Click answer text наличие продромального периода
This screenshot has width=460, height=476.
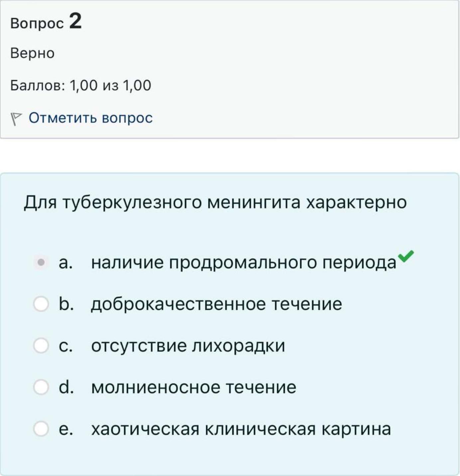tap(244, 263)
